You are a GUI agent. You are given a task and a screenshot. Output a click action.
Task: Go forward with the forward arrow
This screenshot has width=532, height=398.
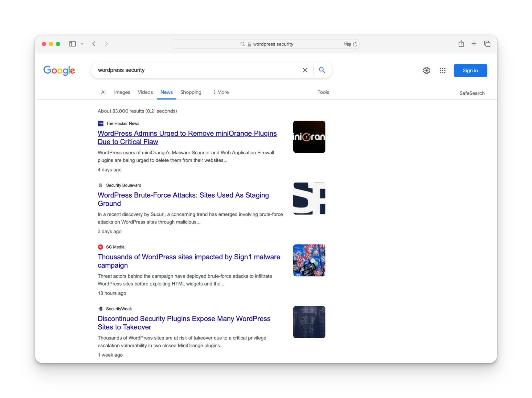(106, 44)
